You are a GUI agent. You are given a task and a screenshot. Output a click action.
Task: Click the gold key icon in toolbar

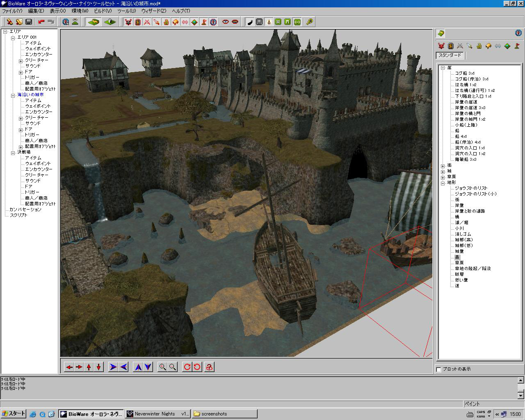pyautogui.click(x=310, y=22)
